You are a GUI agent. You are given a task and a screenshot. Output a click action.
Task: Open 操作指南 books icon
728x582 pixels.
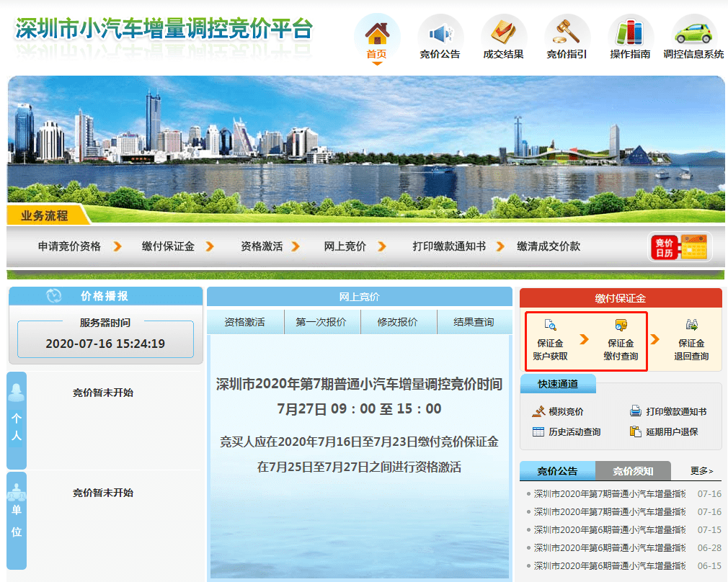click(x=629, y=32)
